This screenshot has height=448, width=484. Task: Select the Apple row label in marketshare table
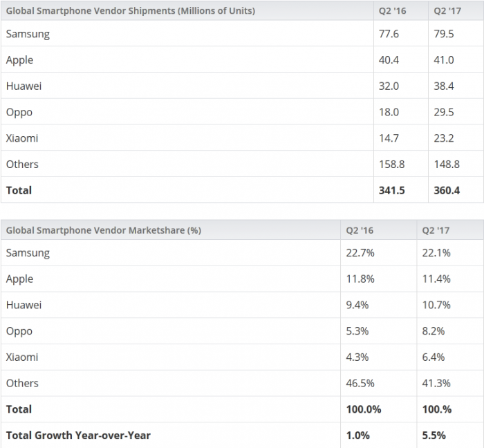19,279
